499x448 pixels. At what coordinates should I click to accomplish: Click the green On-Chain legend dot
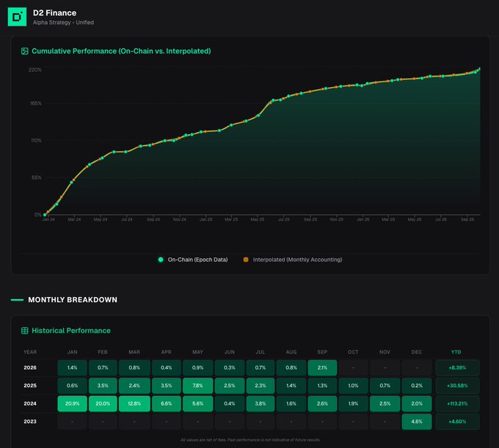[161, 260]
